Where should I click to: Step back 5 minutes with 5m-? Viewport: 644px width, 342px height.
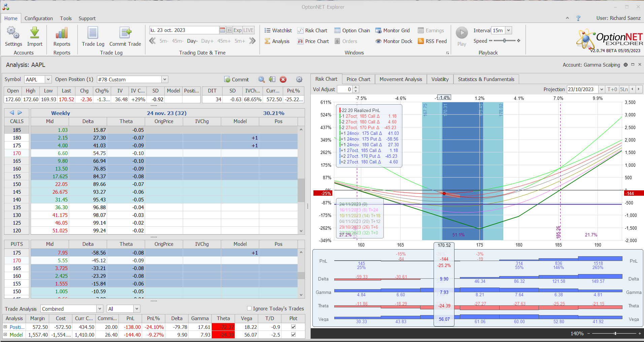[x=164, y=41]
